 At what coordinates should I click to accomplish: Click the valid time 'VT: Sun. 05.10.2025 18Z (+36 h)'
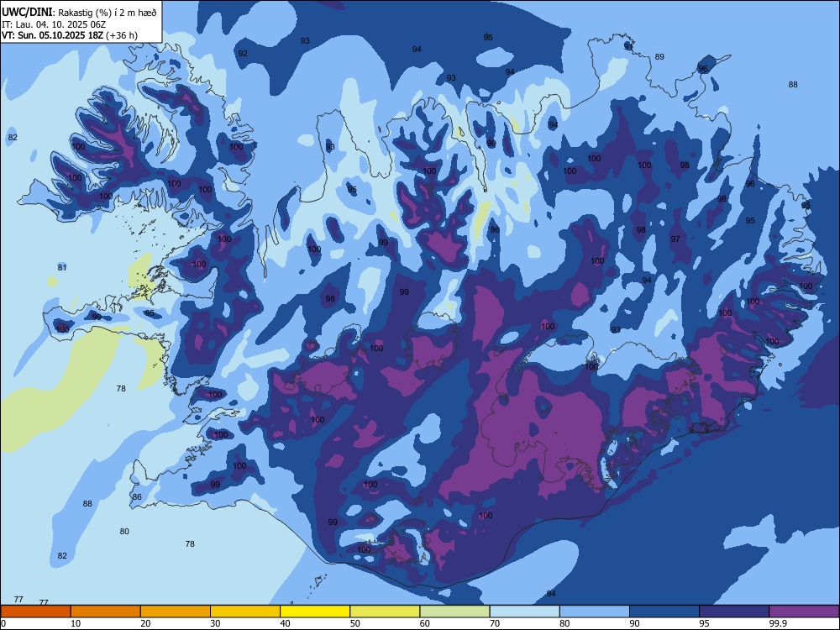(70, 35)
